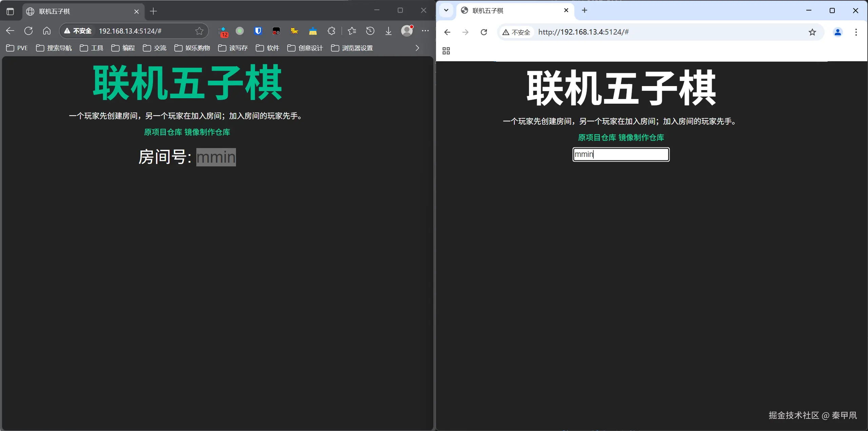This screenshot has width=868, height=431.
Task: Open the three-dot settings menu in right browser
Action: coord(856,32)
